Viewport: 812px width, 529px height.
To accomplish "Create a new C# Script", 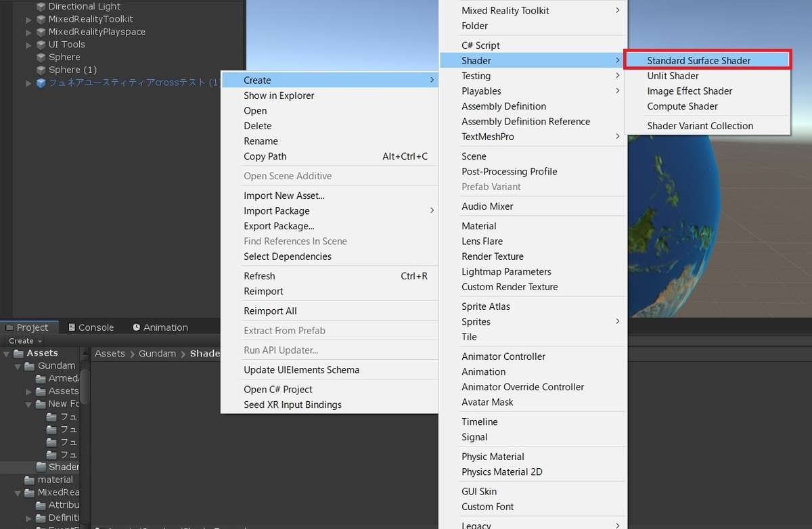I will click(x=533, y=45).
